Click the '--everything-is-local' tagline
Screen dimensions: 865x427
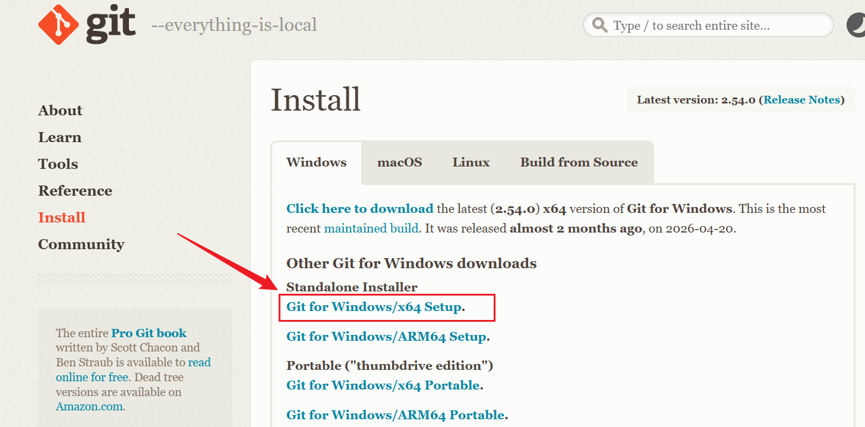tap(234, 25)
